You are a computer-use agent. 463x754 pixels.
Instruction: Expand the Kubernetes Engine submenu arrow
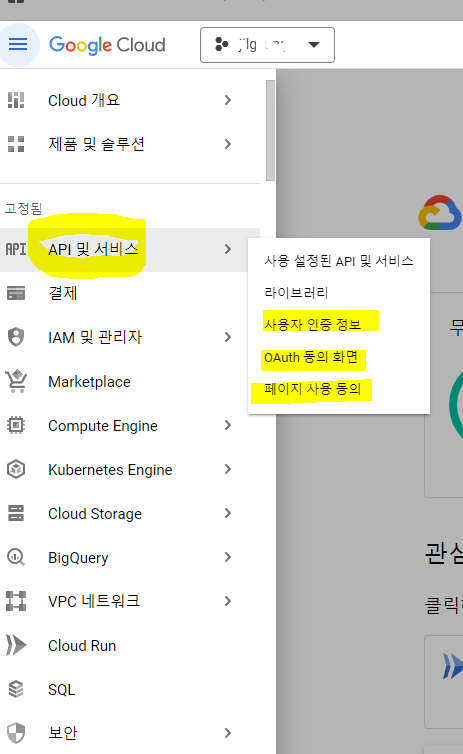[x=228, y=469]
